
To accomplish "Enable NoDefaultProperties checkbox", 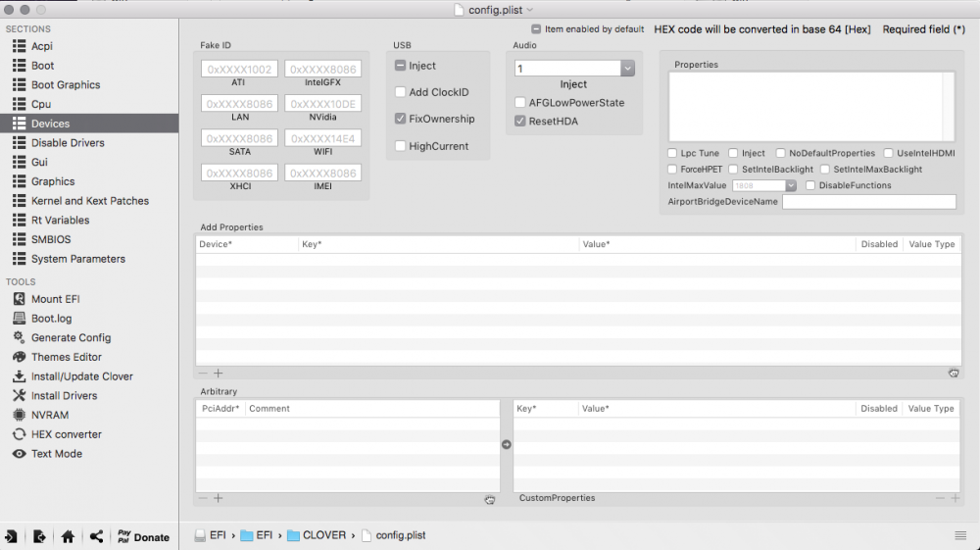I will 781,153.
